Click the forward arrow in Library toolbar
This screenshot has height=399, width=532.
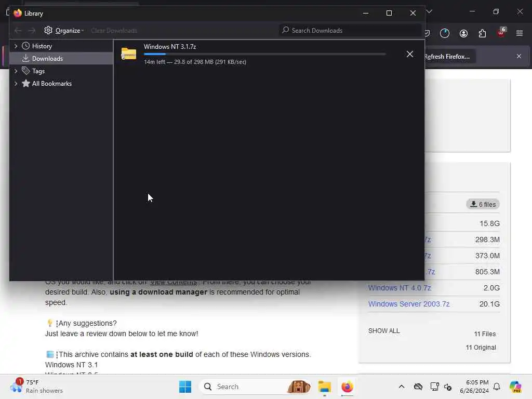tap(32, 31)
